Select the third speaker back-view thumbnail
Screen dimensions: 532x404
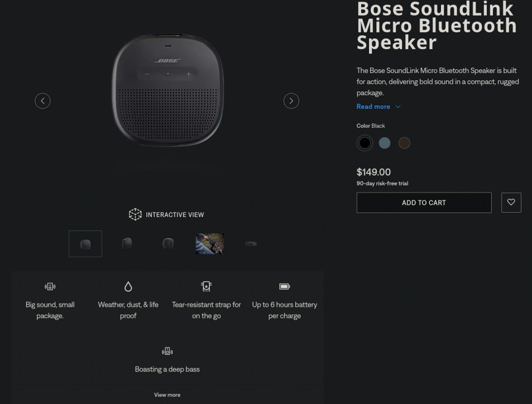pos(168,243)
